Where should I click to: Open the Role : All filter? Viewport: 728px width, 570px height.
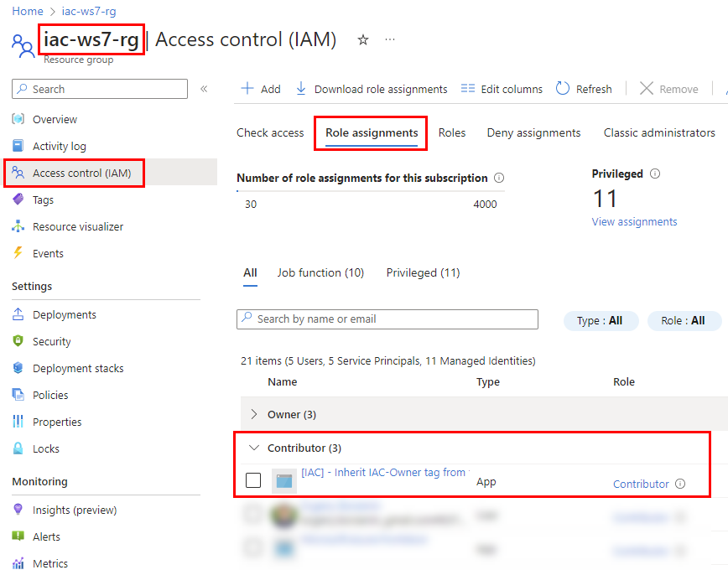pos(683,320)
